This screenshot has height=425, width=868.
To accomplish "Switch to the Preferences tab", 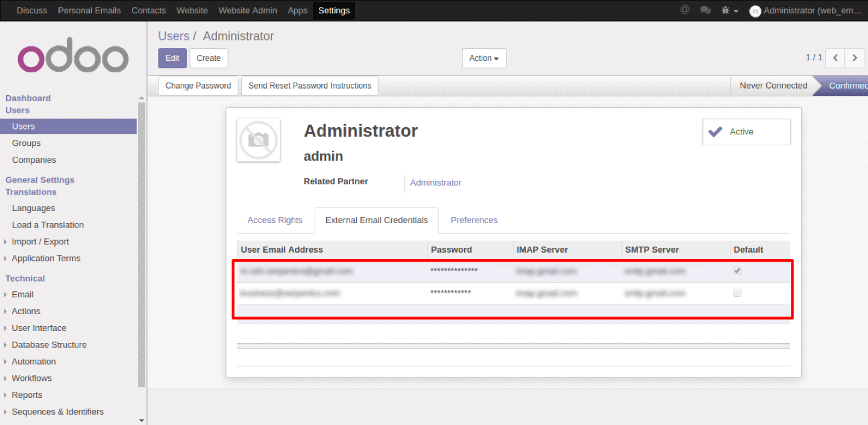I will (474, 220).
